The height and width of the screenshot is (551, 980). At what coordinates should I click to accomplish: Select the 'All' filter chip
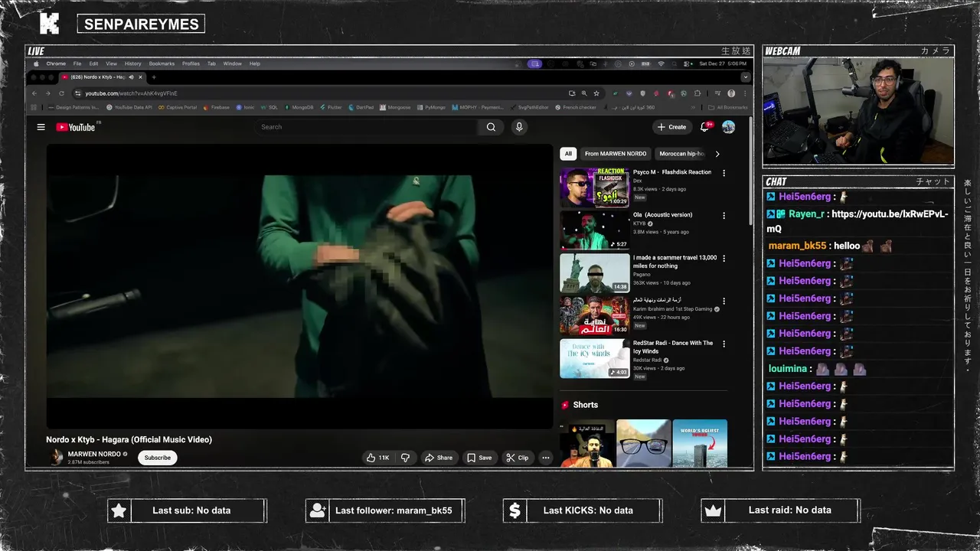(x=568, y=154)
